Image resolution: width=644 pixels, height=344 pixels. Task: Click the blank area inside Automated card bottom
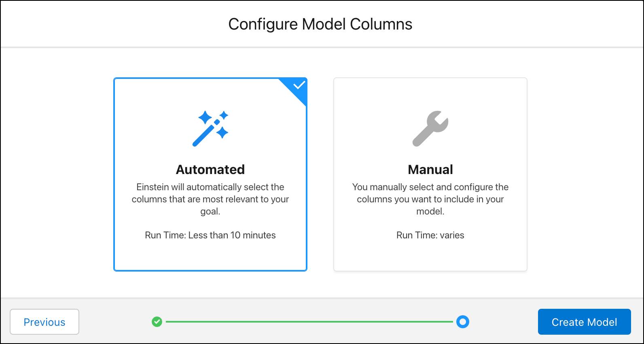[210, 257]
